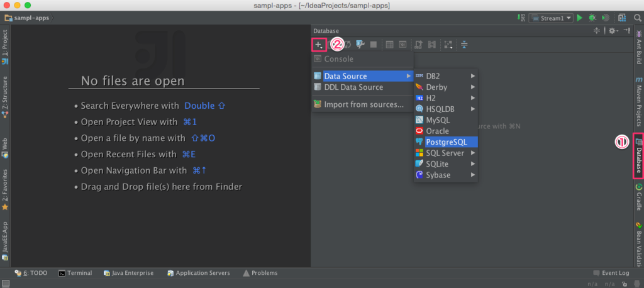The width and height of the screenshot is (644, 288).
Task: Click the sampl-apps breadcrumb folder
Action: tap(26, 18)
